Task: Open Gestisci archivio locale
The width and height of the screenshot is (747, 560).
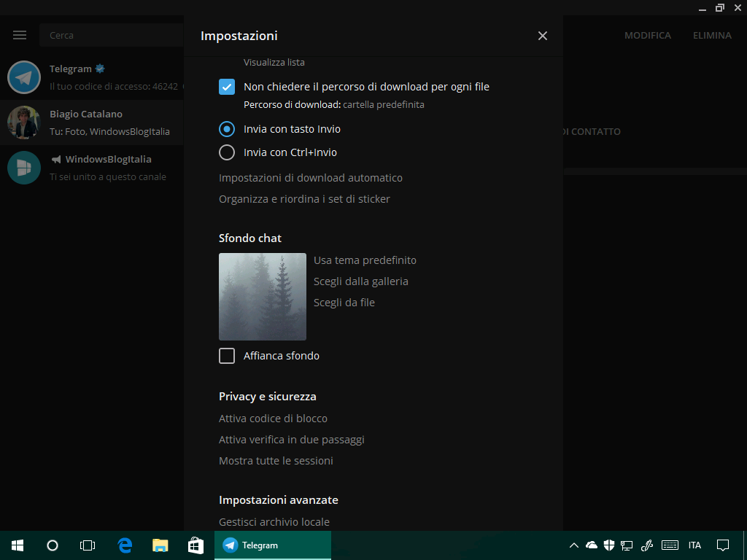Action: tap(274, 522)
